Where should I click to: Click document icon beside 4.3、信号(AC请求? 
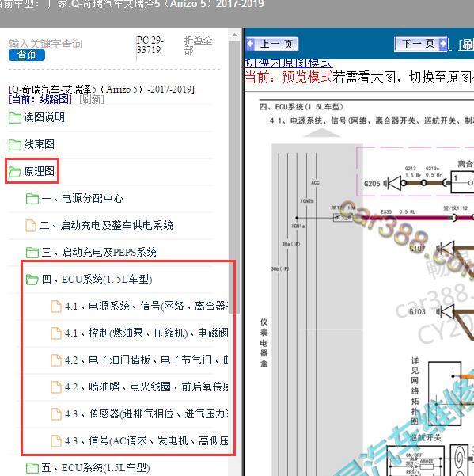[56, 441]
